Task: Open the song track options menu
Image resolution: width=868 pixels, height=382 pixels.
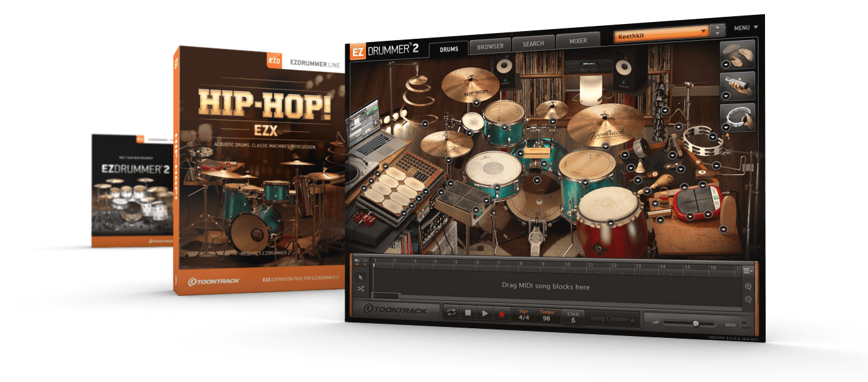Action: pyautogui.click(x=748, y=270)
